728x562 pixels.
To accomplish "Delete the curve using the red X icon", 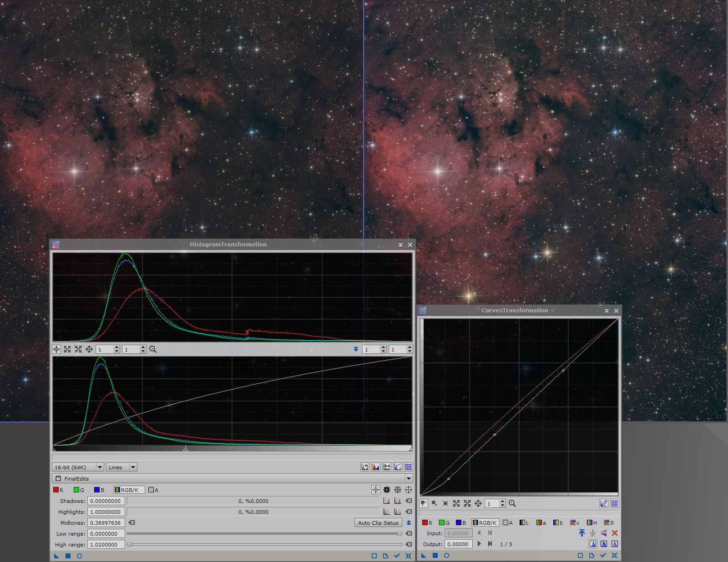I will pos(614,533).
